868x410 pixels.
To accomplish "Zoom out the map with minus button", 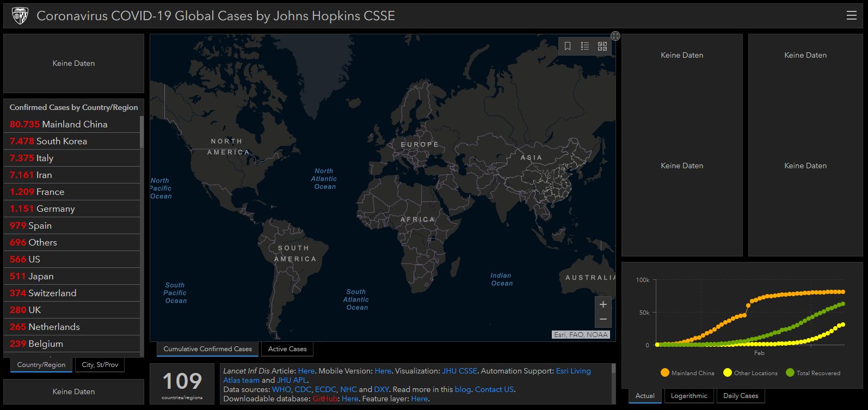I will click(603, 320).
